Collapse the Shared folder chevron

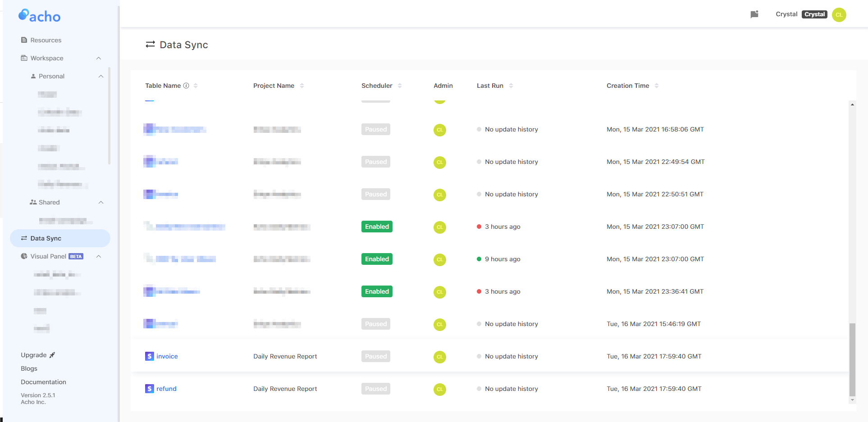click(101, 202)
